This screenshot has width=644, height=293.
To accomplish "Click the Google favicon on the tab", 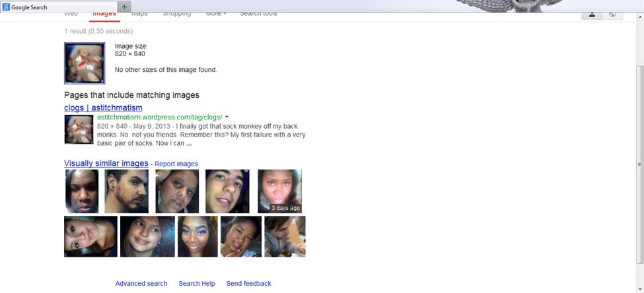I will tap(6, 6).
